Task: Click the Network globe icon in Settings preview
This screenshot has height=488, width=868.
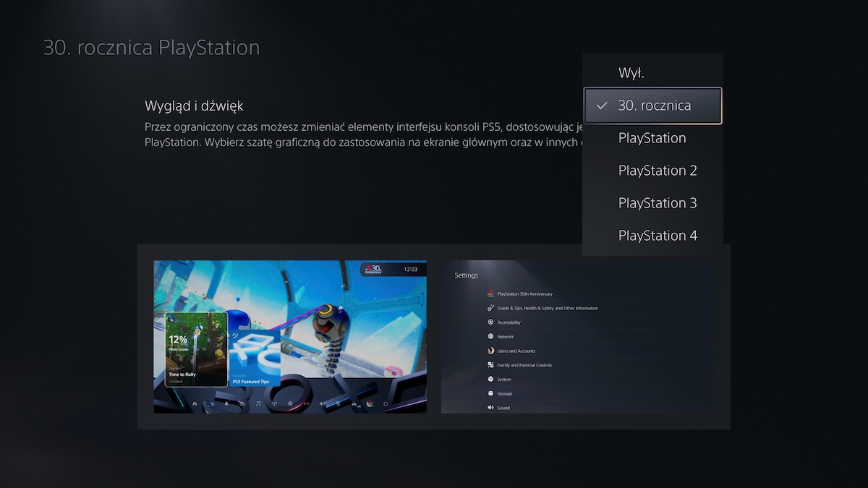Action: pyautogui.click(x=490, y=336)
